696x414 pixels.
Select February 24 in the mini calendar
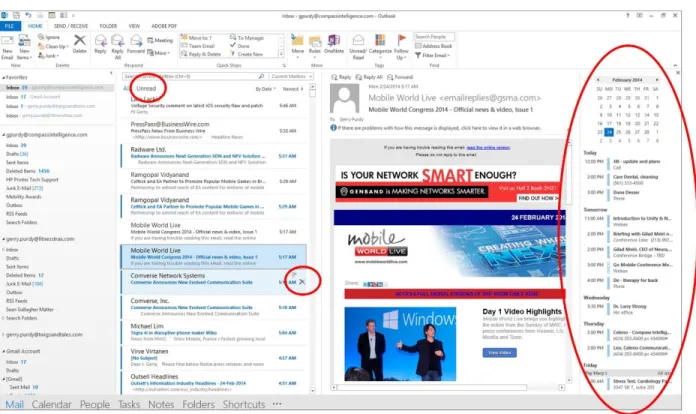pos(609,132)
